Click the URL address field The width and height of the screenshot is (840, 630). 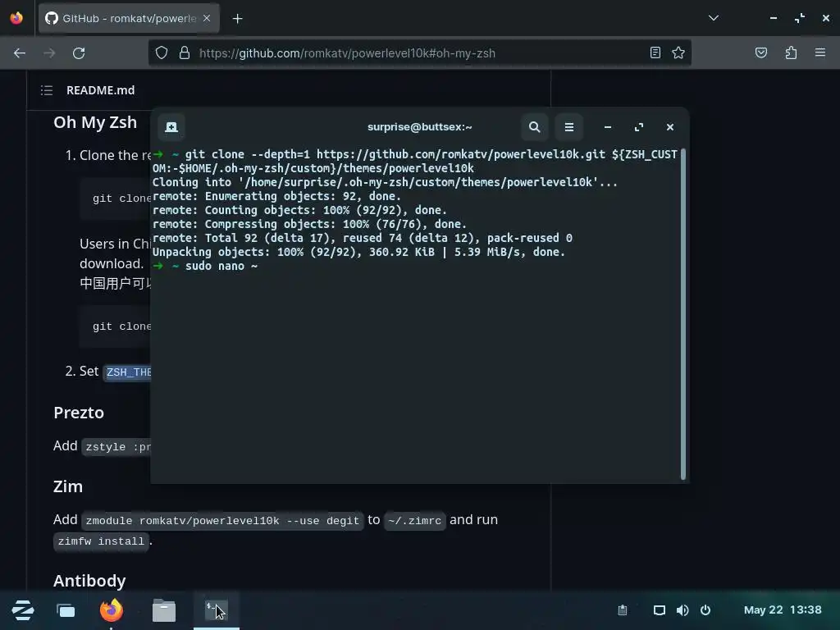[x=421, y=53]
